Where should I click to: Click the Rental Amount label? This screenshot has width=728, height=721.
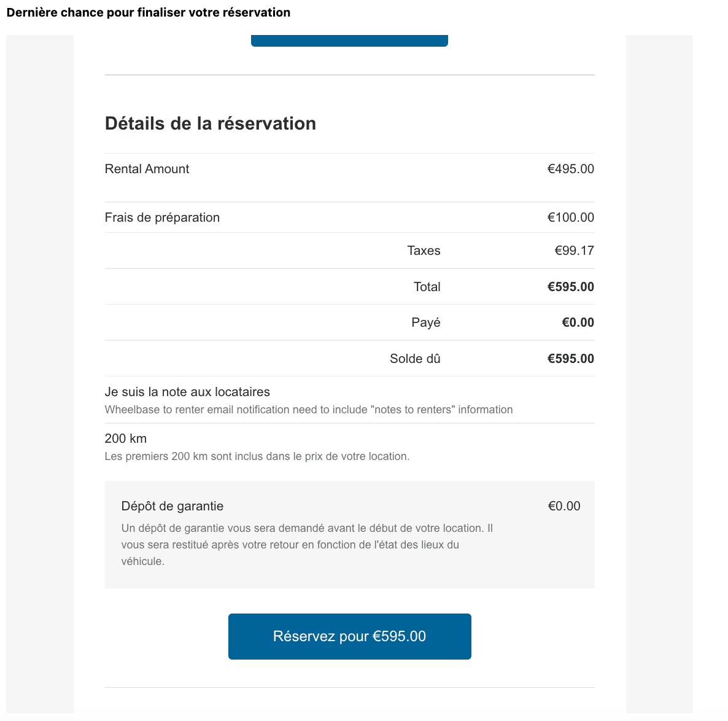click(x=147, y=169)
